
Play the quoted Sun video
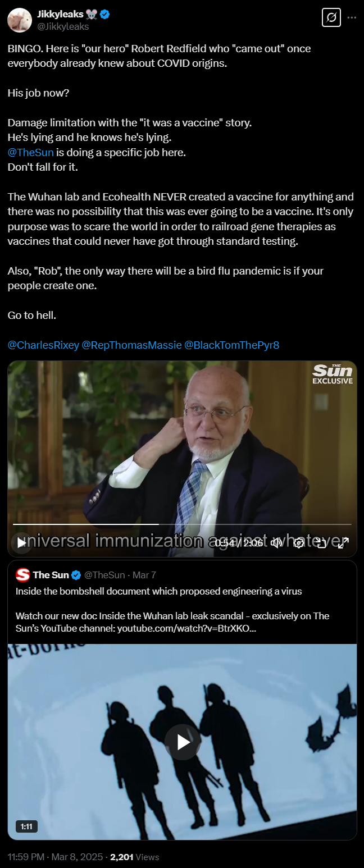[x=183, y=742]
